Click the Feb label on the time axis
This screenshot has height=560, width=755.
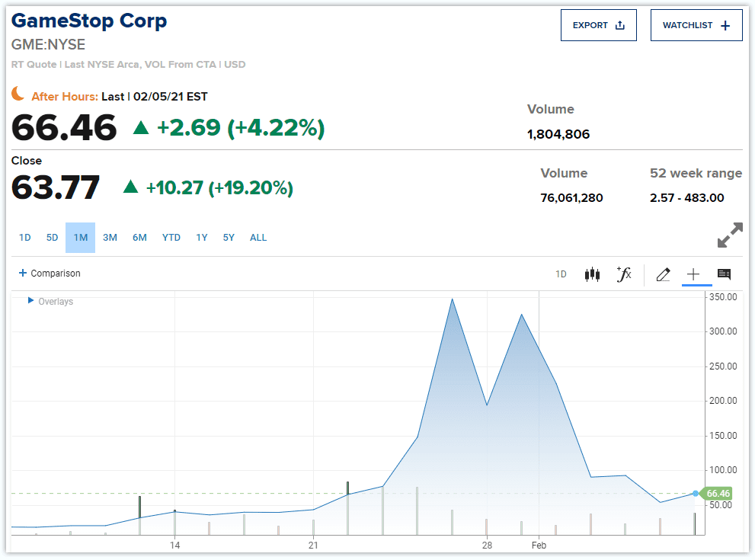539,545
